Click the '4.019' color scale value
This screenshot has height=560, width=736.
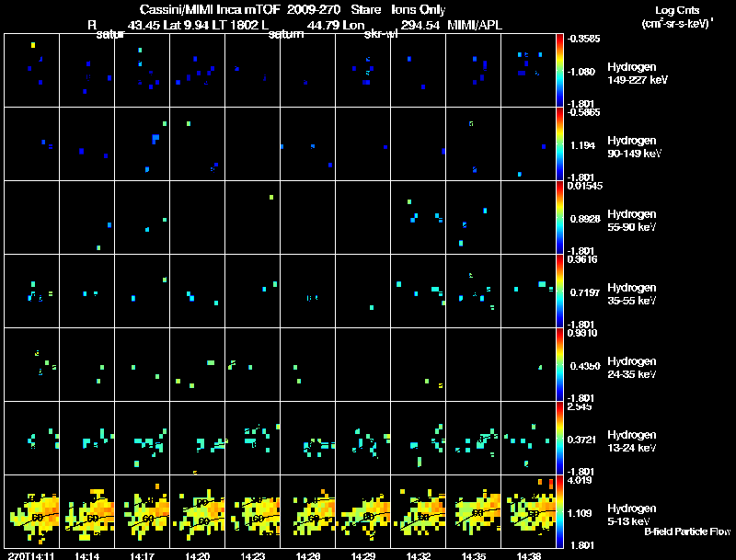pos(580,480)
